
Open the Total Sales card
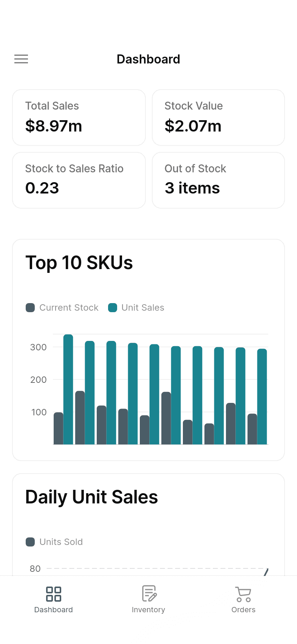tap(79, 118)
